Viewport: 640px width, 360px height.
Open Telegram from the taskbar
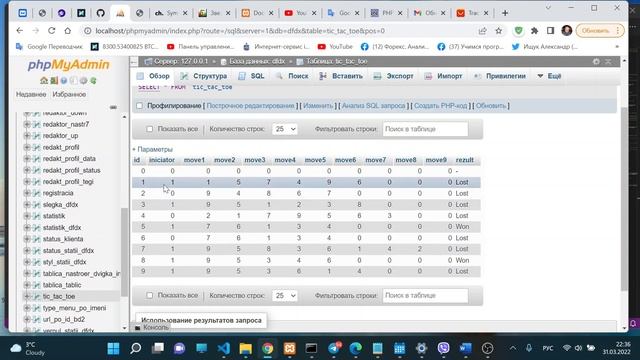tap(334, 348)
